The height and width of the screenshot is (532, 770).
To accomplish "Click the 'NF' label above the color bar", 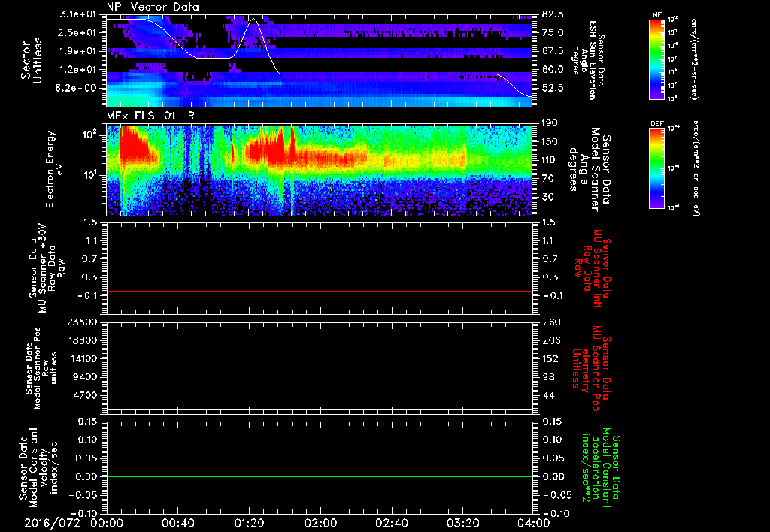I will [x=657, y=15].
